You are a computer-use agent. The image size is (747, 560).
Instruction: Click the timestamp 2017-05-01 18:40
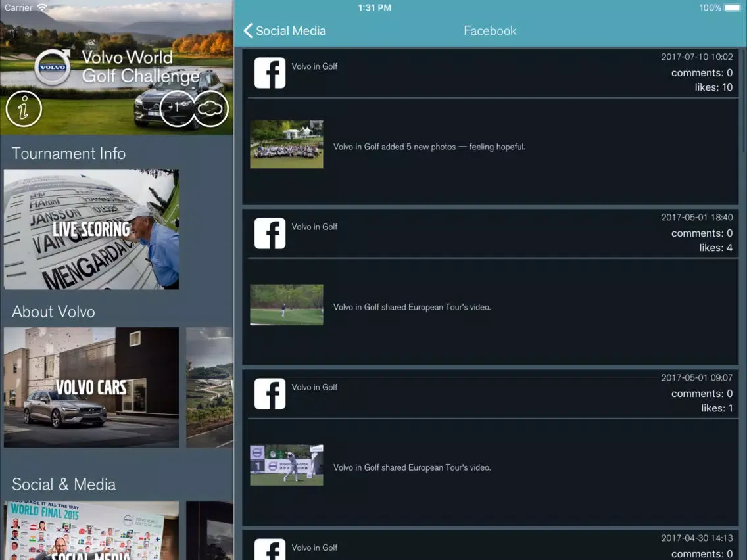(697, 217)
